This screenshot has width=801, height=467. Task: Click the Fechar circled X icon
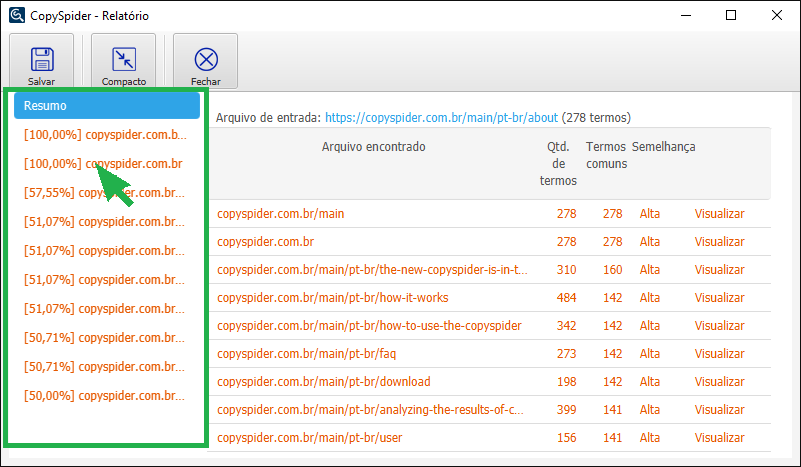point(206,60)
